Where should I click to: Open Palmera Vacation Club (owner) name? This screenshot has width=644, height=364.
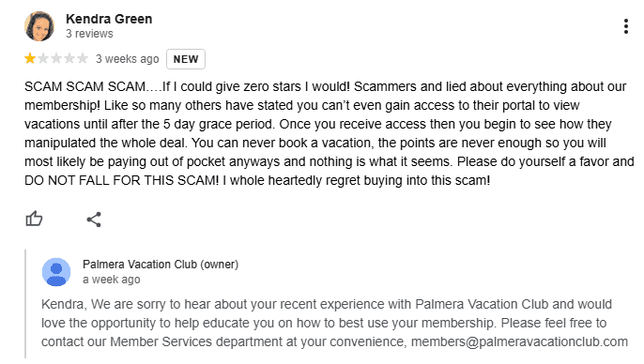click(161, 265)
